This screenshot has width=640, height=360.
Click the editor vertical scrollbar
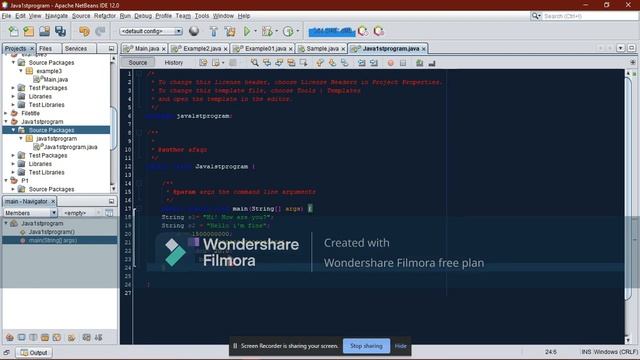(628, 207)
